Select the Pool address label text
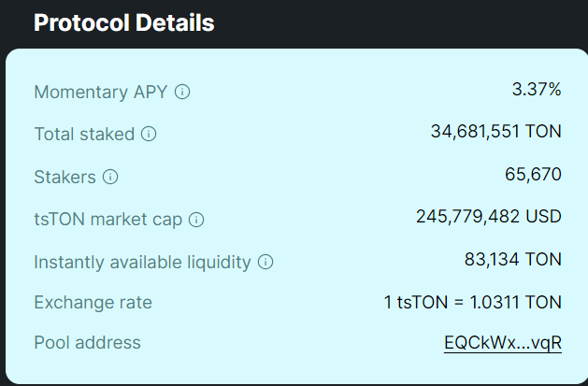Image resolution: width=588 pixels, height=386 pixels. (87, 342)
